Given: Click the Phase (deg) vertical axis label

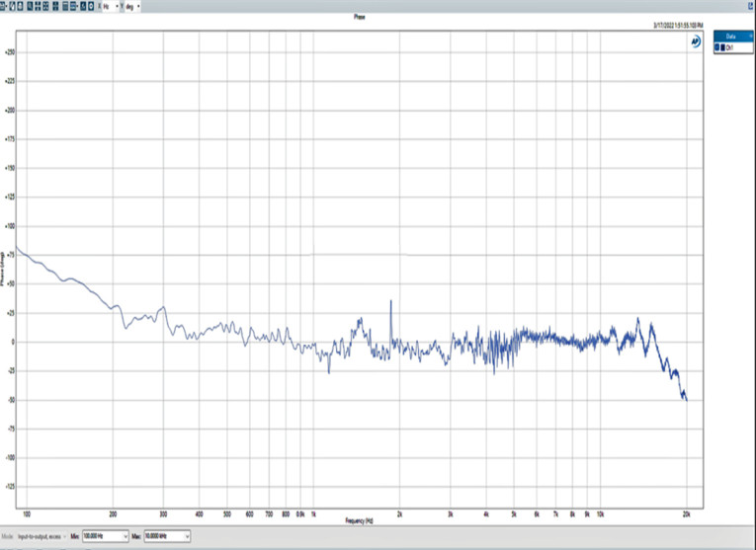Looking at the screenshot, I should pyautogui.click(x=2, y=269).
